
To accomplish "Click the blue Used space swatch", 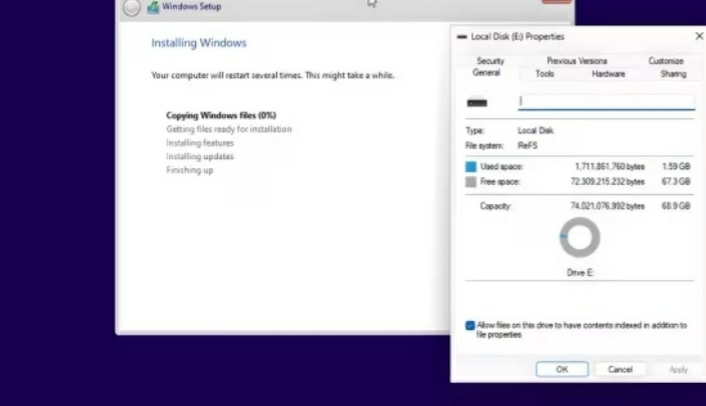I will [471, 167].
